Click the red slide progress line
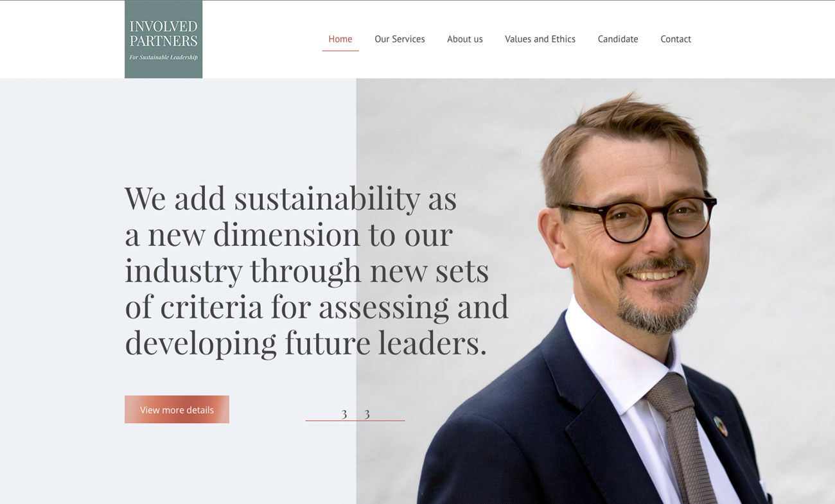This screenshot has height=504, width=835. tap(355, 421)
